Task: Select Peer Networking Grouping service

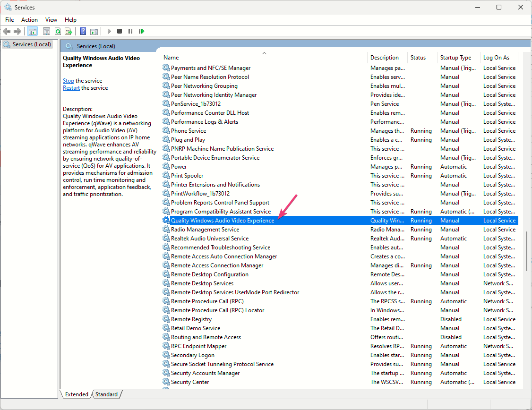Action: coord(340,86)
